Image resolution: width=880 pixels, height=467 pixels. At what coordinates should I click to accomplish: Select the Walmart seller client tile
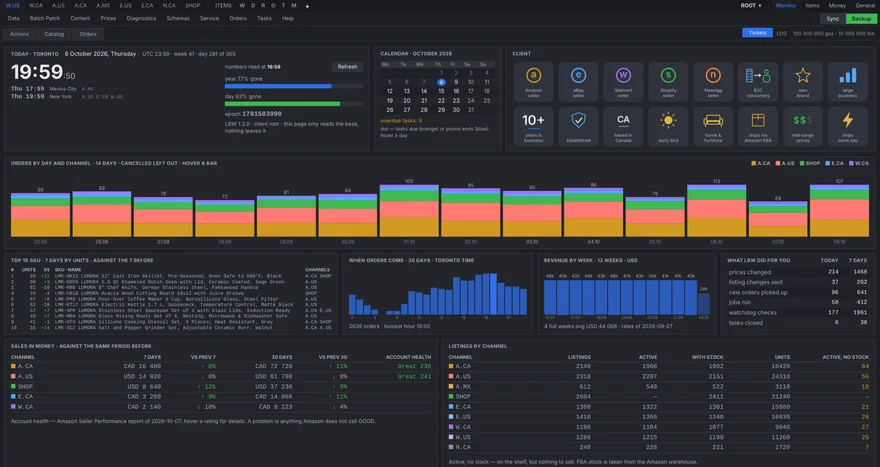click(x=623, y=82)
